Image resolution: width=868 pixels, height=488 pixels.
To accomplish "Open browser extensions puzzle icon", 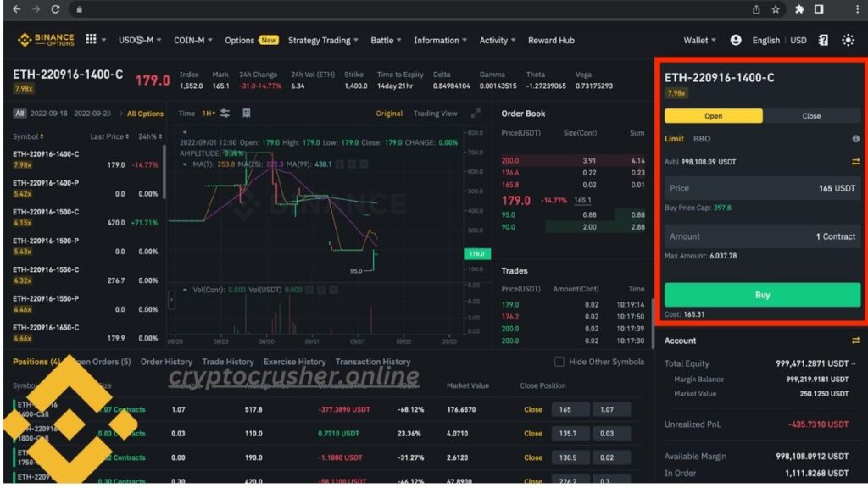I will tap(799, 9).
